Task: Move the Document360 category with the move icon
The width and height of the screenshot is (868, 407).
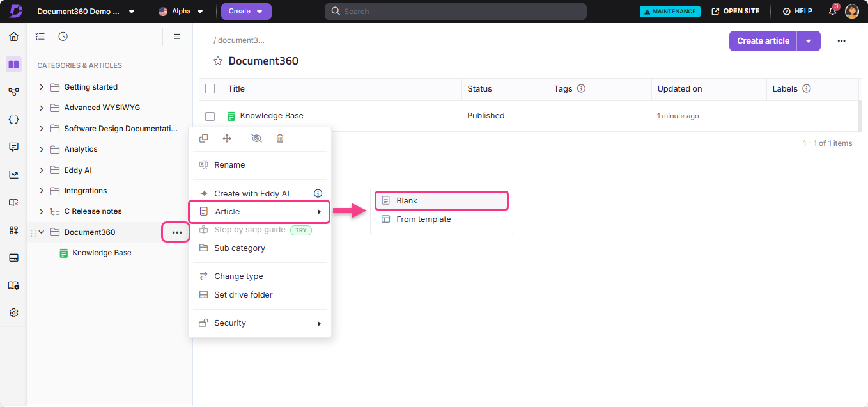Action: pyautogui.click(x=226, y=138)
